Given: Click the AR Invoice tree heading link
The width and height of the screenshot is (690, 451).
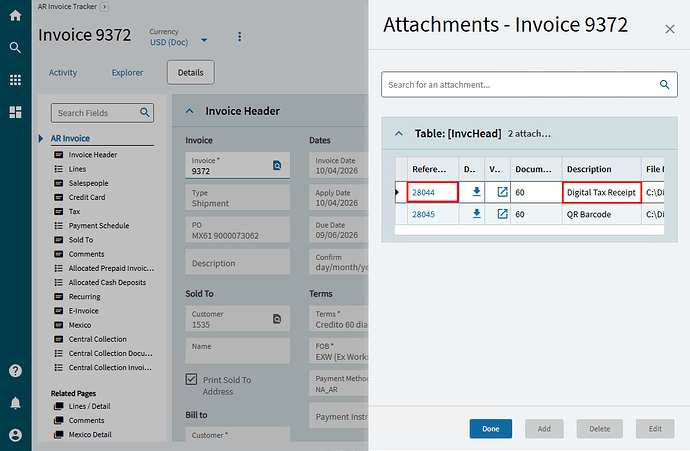Looking at the screenshot, I should pos(70,139).
